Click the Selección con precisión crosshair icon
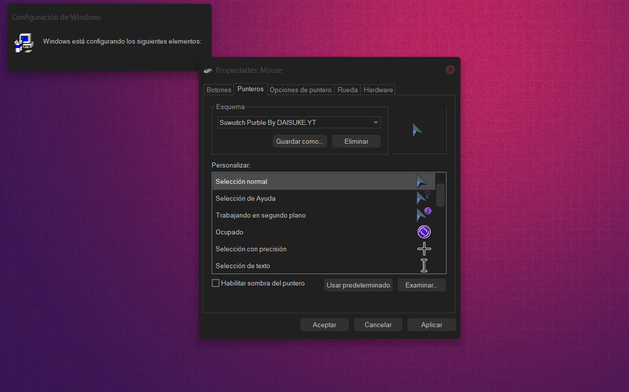 click(x=424, y=249)
